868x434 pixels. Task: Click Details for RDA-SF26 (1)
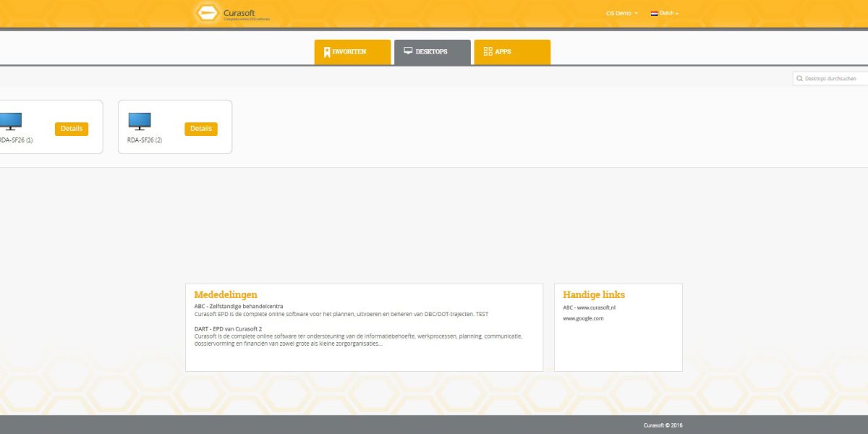(x=72, y=127)
